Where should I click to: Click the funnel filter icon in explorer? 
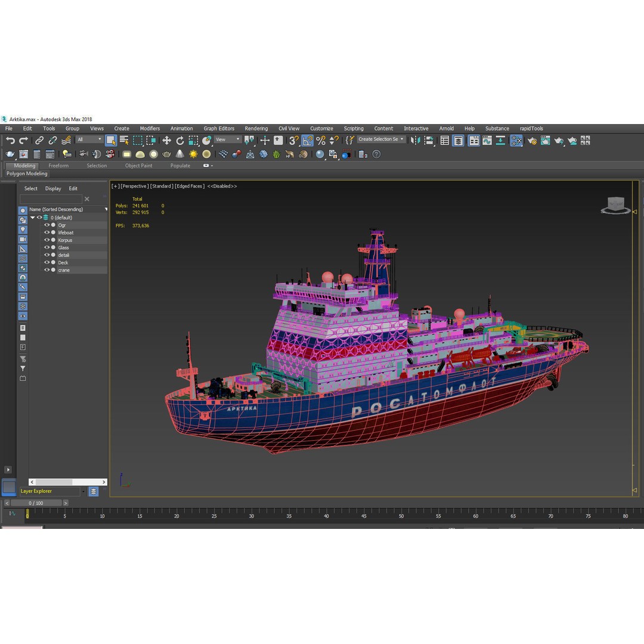click(x=23, y=369)
